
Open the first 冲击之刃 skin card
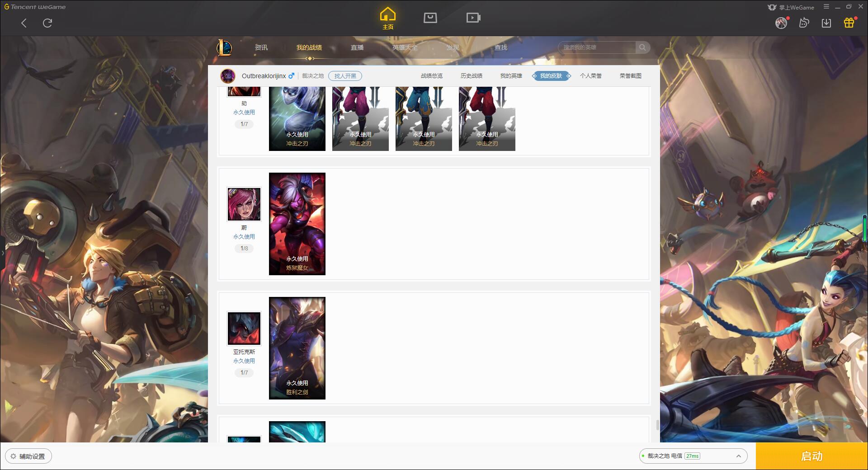tap(297, 118)
